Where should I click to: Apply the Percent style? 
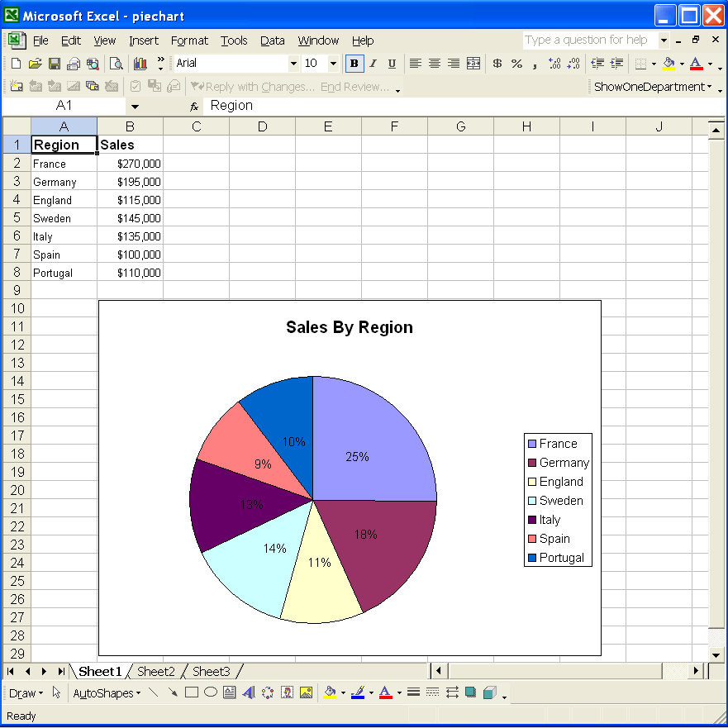[516, 63]
